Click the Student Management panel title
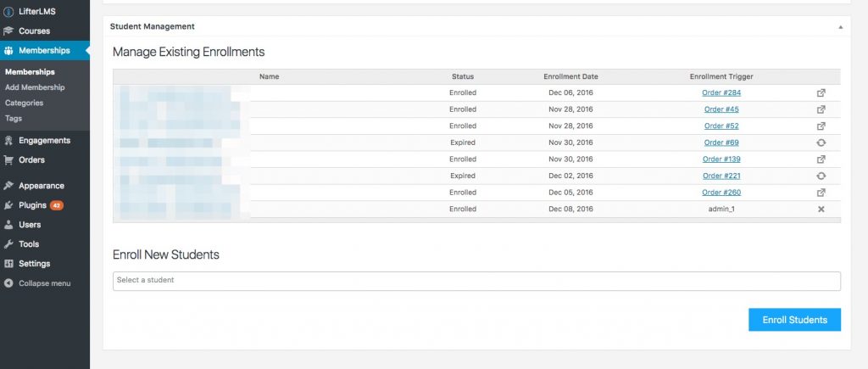Image resolution: width=868 pixels, height=369 pixels. (x=153, y=26)
